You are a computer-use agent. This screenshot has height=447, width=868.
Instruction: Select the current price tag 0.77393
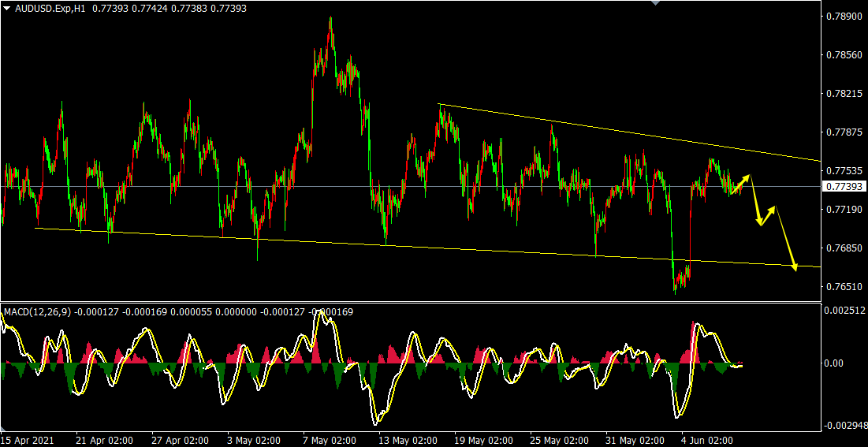click(844, 187)
